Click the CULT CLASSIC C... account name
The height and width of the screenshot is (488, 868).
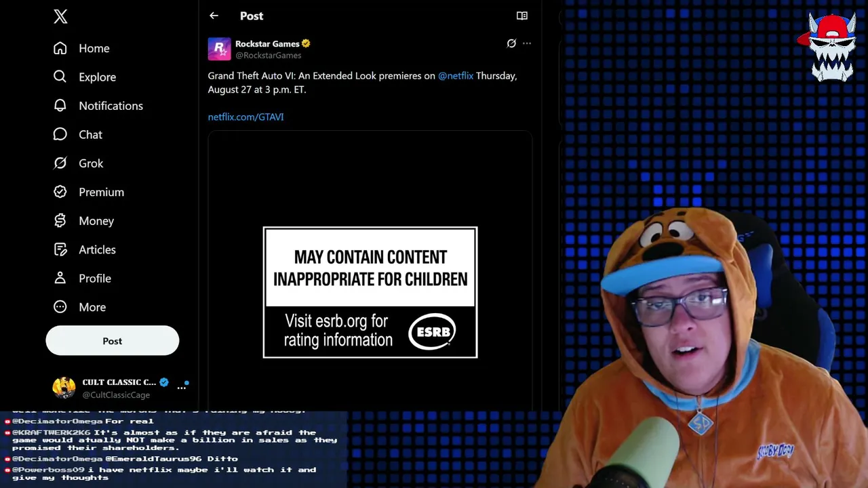[119, 382]
